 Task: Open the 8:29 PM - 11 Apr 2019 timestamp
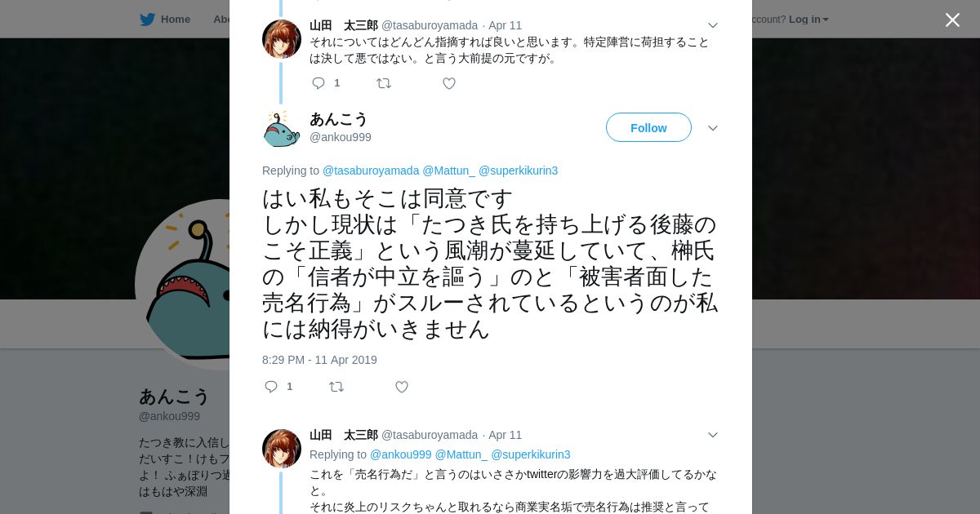pos(319,360)
